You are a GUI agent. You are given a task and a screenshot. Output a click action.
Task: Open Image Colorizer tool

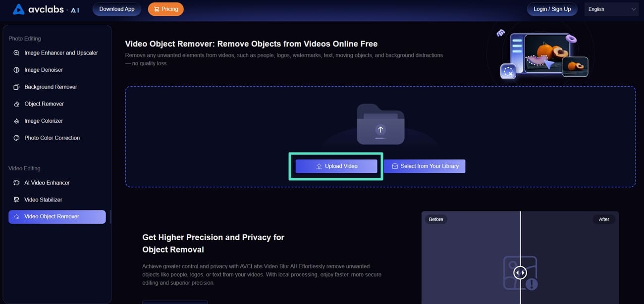[57, 121]
